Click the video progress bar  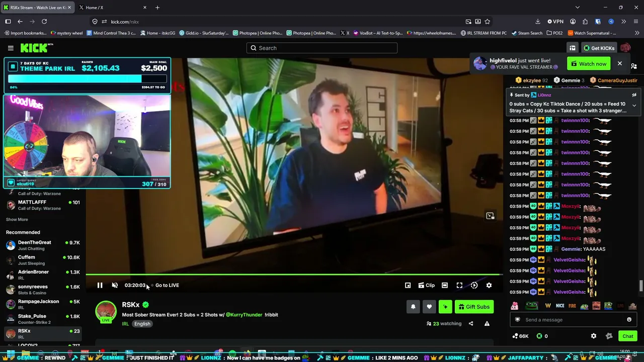pos(294,275)
